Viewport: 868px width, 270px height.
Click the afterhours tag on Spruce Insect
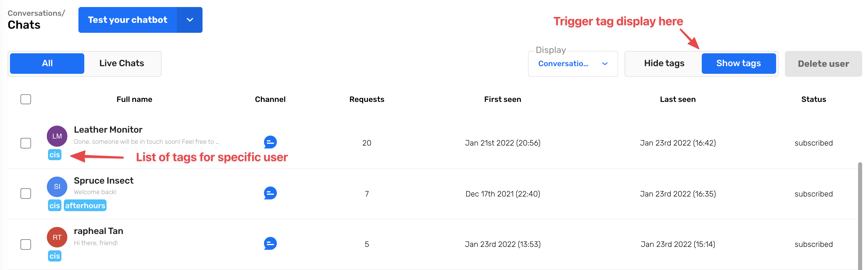[85, 205]
